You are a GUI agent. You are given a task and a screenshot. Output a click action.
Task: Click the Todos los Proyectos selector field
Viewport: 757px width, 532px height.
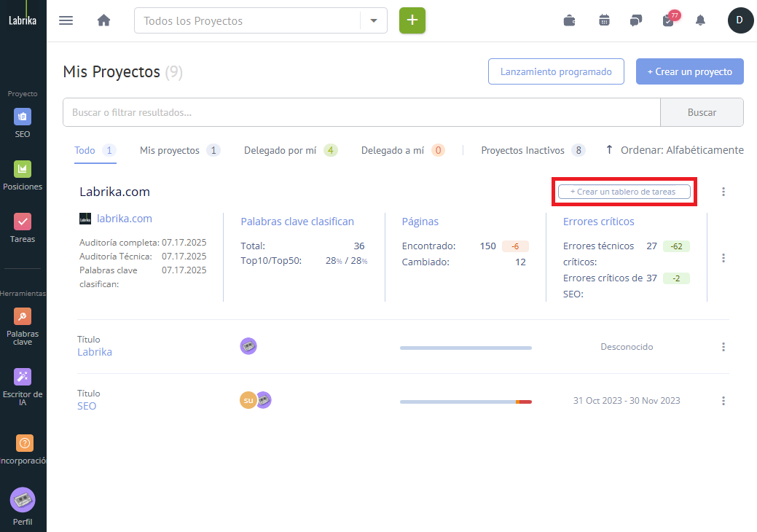261,20
